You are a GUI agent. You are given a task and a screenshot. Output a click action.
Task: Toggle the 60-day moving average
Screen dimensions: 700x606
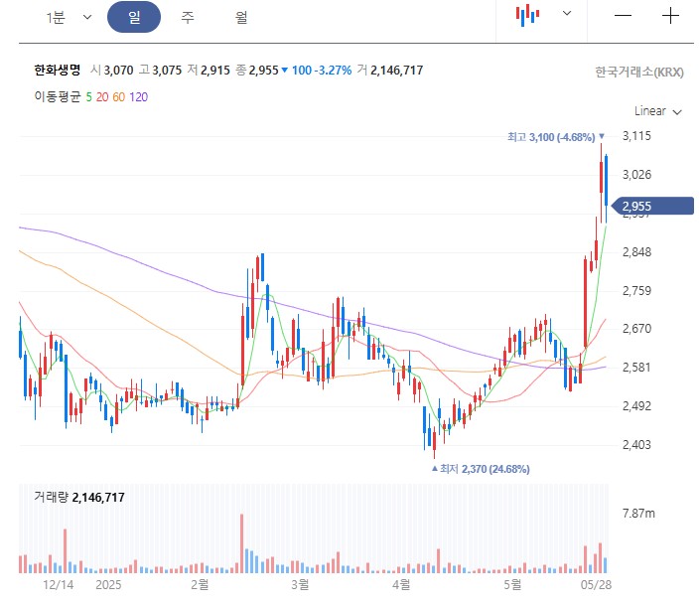coord(119,97)
